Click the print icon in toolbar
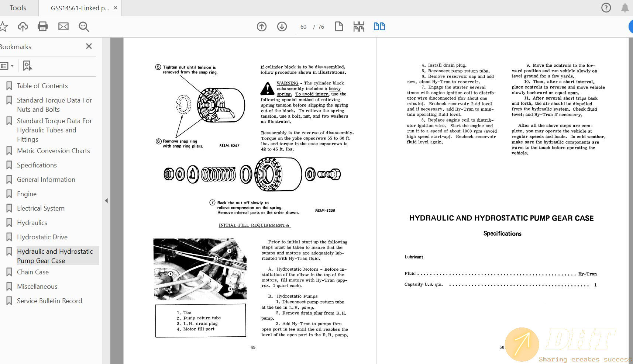The image size is (633, 364). pos(43,27)
